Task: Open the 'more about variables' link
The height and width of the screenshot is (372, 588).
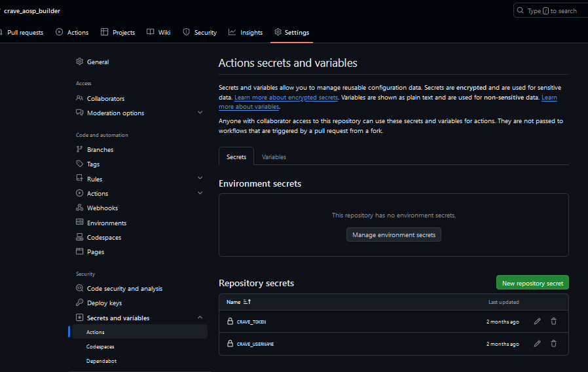Action: click(249, 107)
